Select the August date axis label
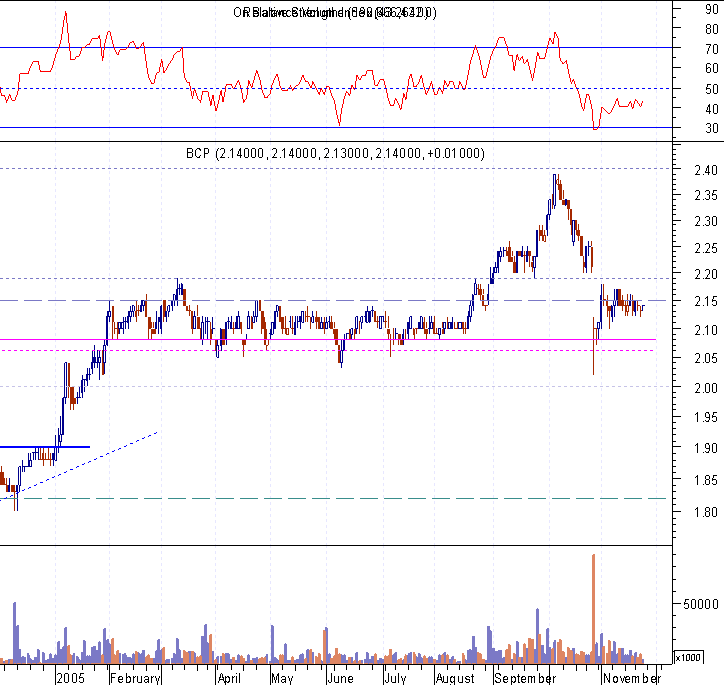 455,678
